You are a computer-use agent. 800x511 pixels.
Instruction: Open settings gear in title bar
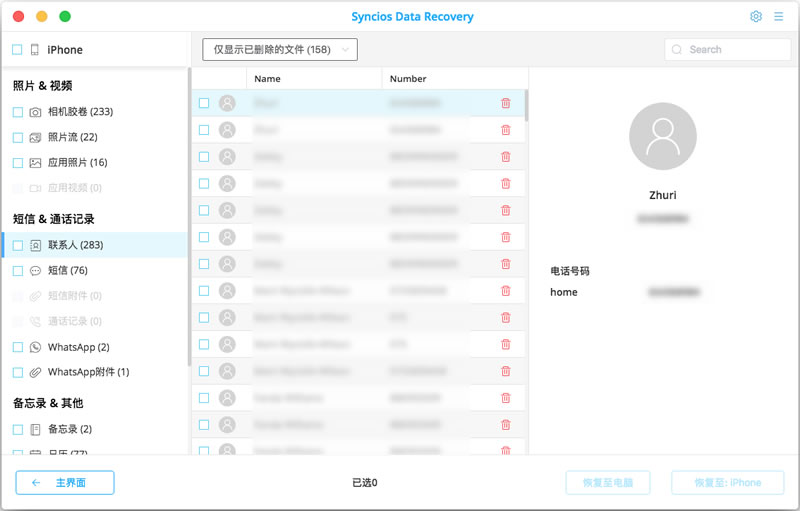(756, 16)
